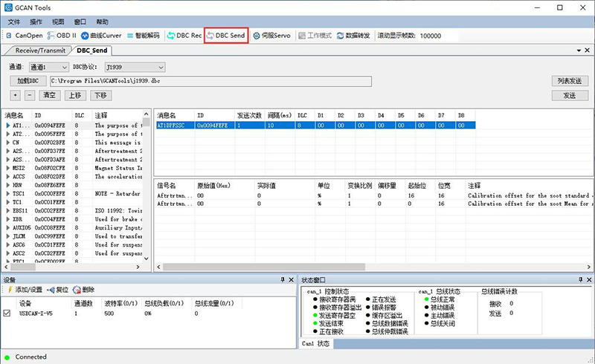Click the DBC Send toolbar button
This screenshot has width=595, height=364.
[x=226, y=35]
